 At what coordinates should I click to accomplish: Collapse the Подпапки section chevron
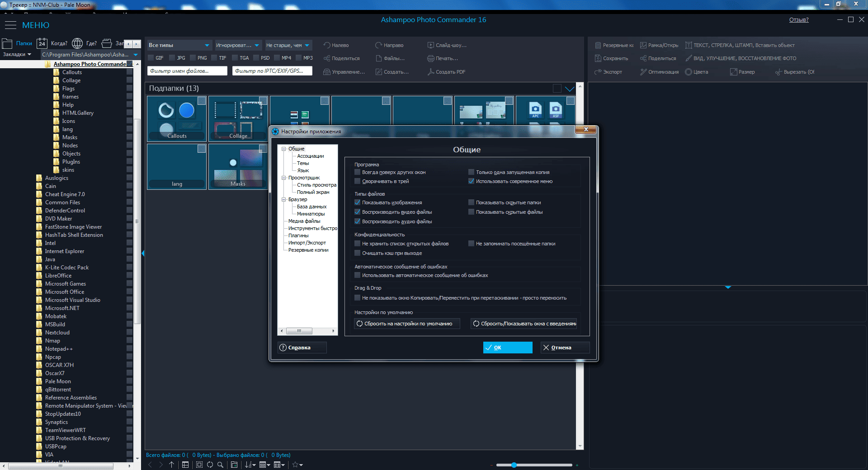tap(570, 89)
